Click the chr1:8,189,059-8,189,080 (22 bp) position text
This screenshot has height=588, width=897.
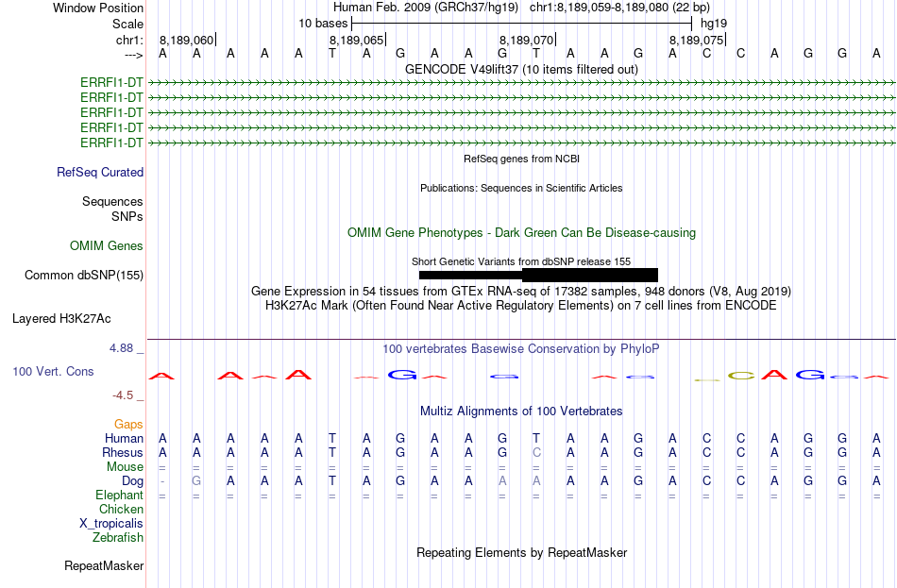pos(619,8)
